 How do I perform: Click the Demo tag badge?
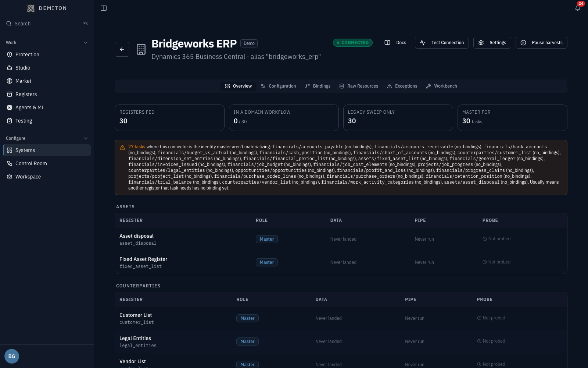pyautogui.click(x=249, y=43)
